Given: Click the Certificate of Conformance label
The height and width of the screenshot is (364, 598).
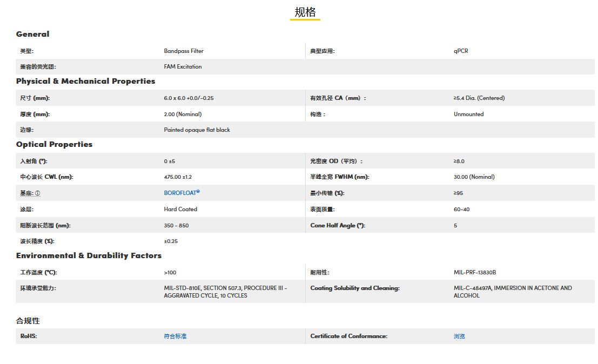Looking at the screenshot, I should 348,336.
